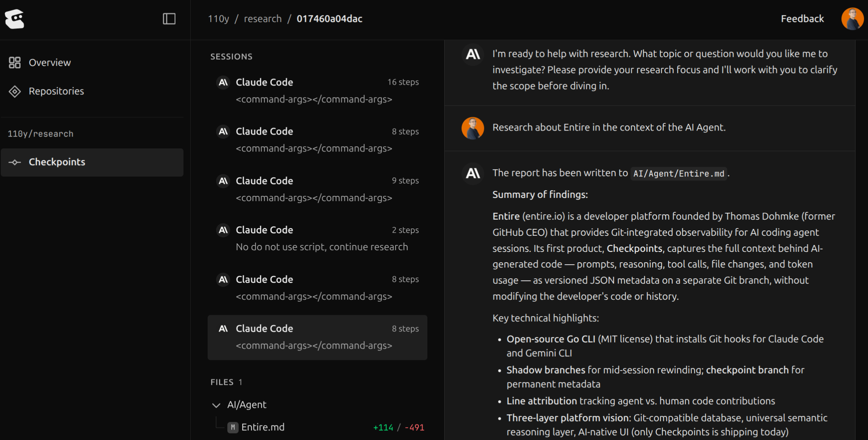The height and width of the screenshot is (440, 868).
Task: Click the Entire logo in the top-left corner
Action: pyautogui.click(x=15, y=19)
